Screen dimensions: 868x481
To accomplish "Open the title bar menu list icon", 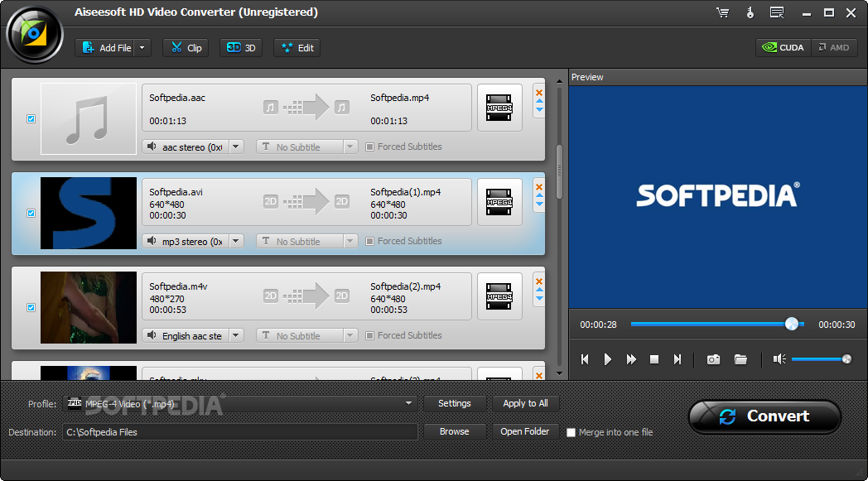I will click(777, 12).
